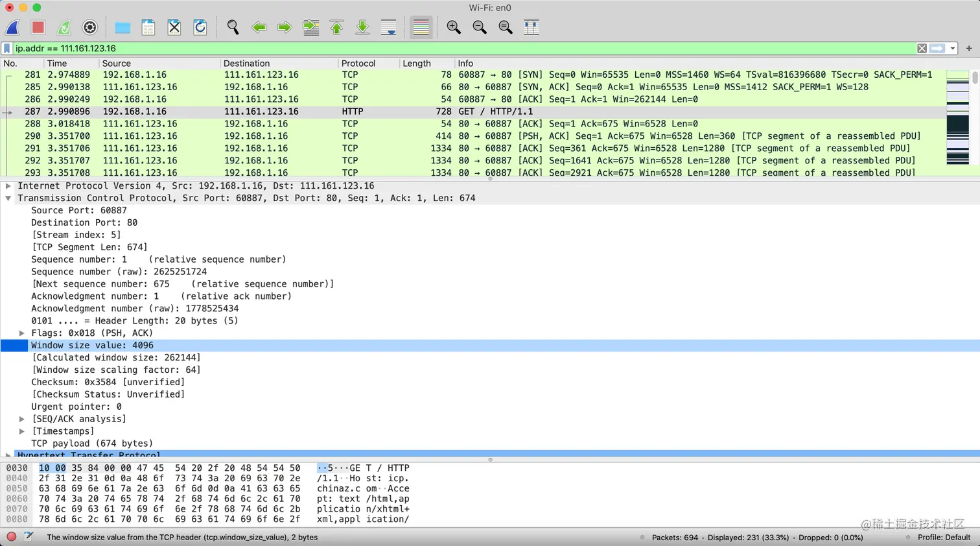Go back in packet history
The width and height of the screenshot is (980, 546).
pyautogui.click(x=259, y=27)
